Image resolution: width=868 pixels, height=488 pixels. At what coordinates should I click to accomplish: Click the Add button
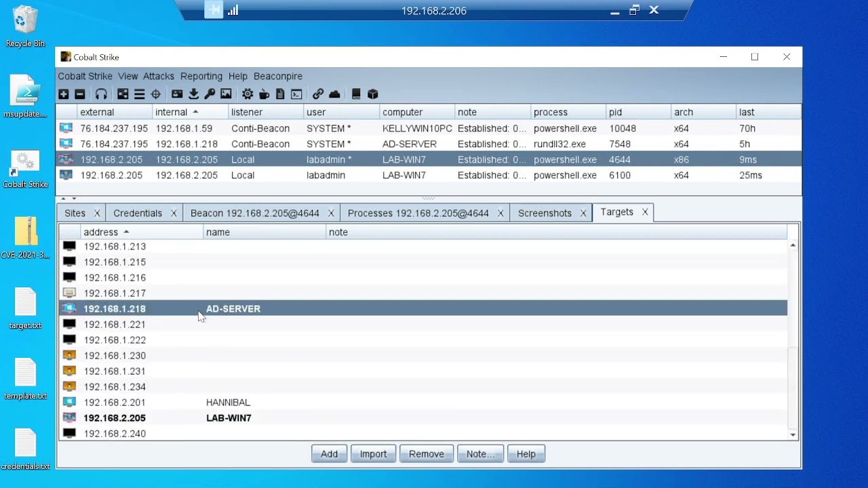click(330, 454)
